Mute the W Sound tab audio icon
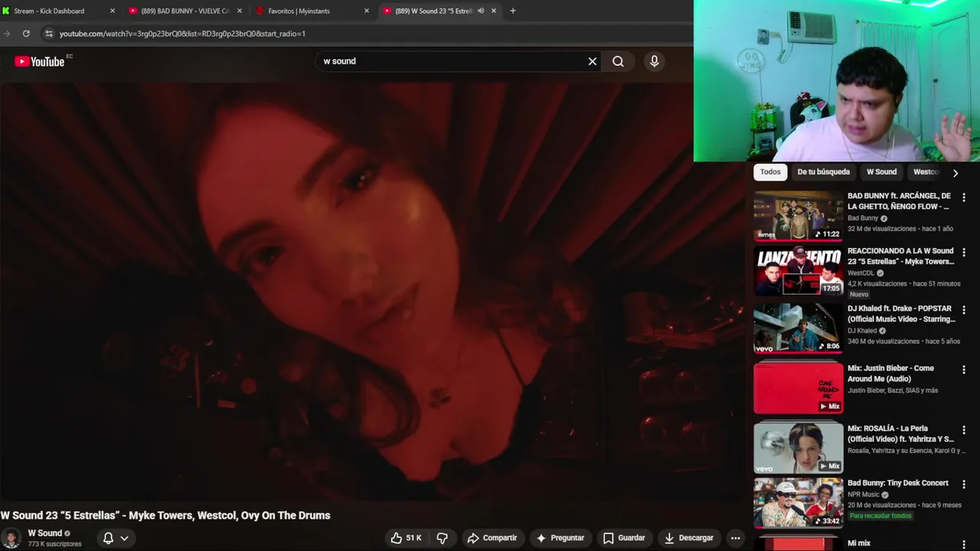Screen dimensions: 980x551 (481, 11)
